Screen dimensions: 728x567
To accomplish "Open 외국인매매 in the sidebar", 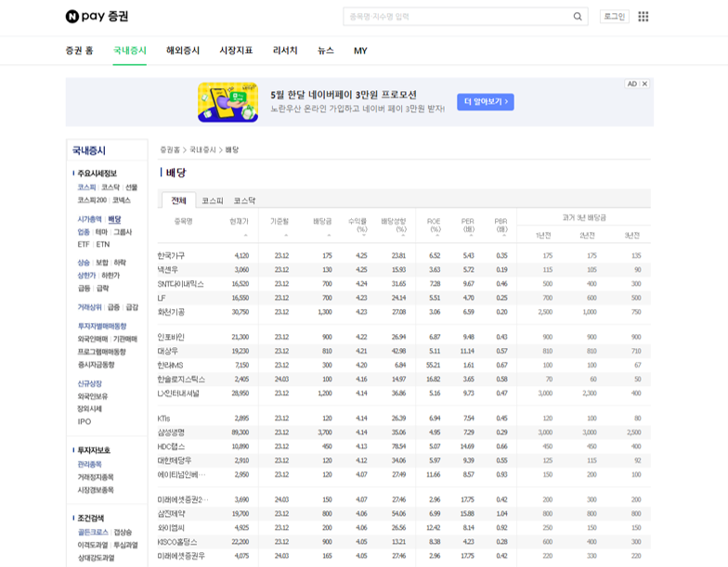I will pyautogui.click(x=93, y=339).
